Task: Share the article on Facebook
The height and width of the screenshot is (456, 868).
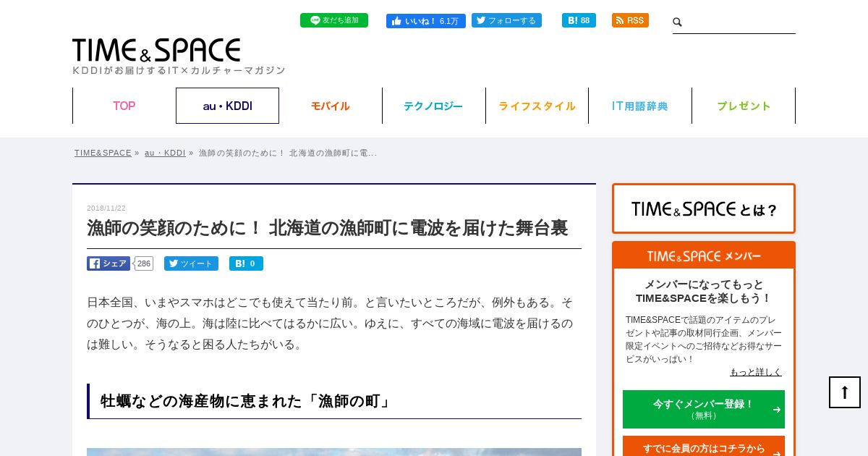Action: coord(109,263)
